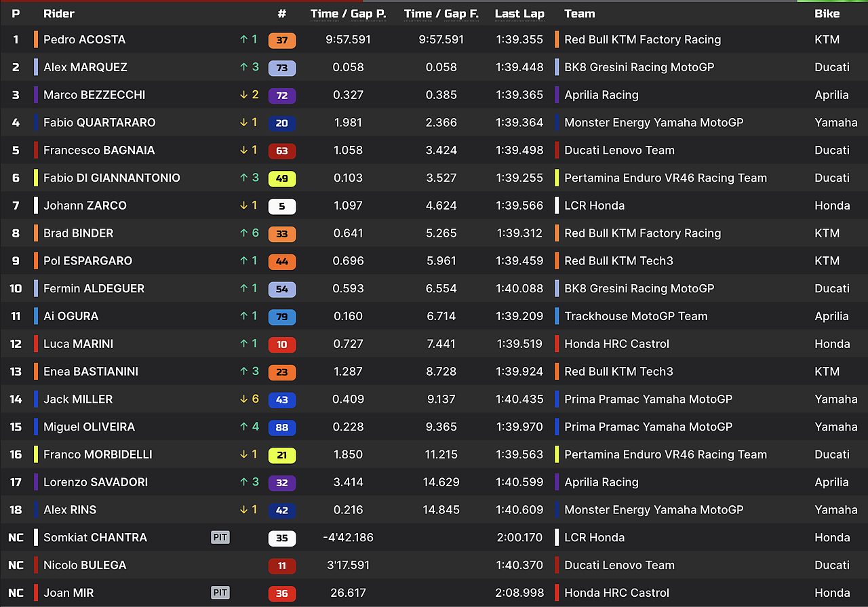868x607 pixels.
Task: Click the Rider column header
Action: click(x=59, y=14)
